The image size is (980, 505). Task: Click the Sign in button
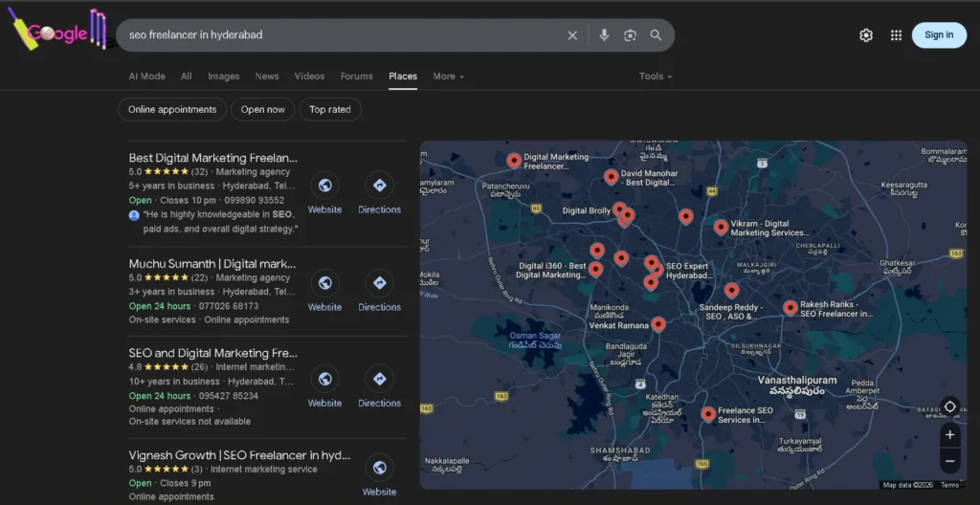(939, 35)
